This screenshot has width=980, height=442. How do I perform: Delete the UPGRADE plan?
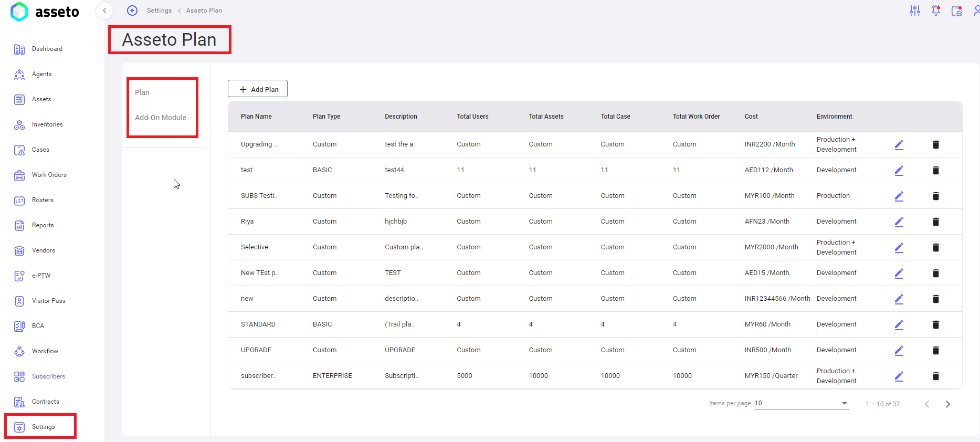936,350
